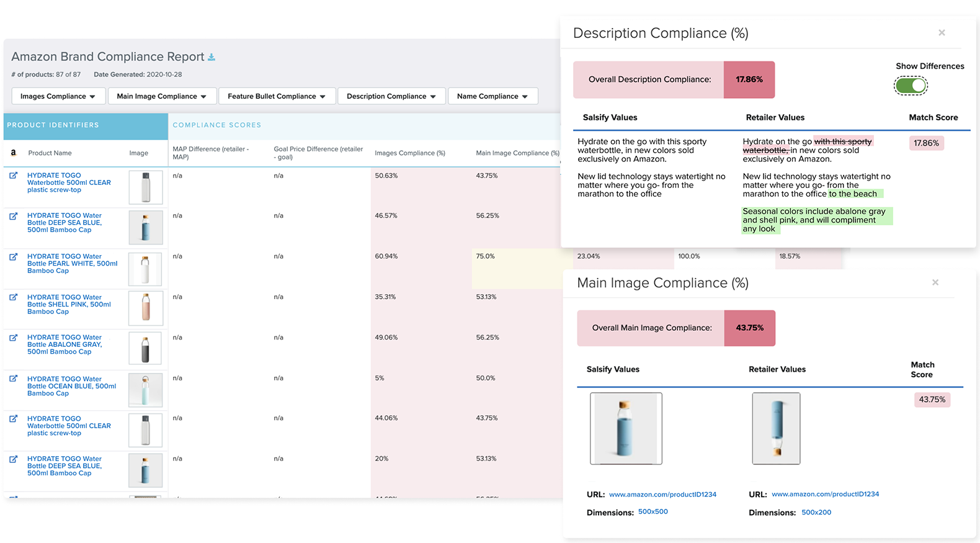Click the OCEAN BLUE bottle thumbnail
This screenshot has width=980, height=543.
tap(145, 390)
